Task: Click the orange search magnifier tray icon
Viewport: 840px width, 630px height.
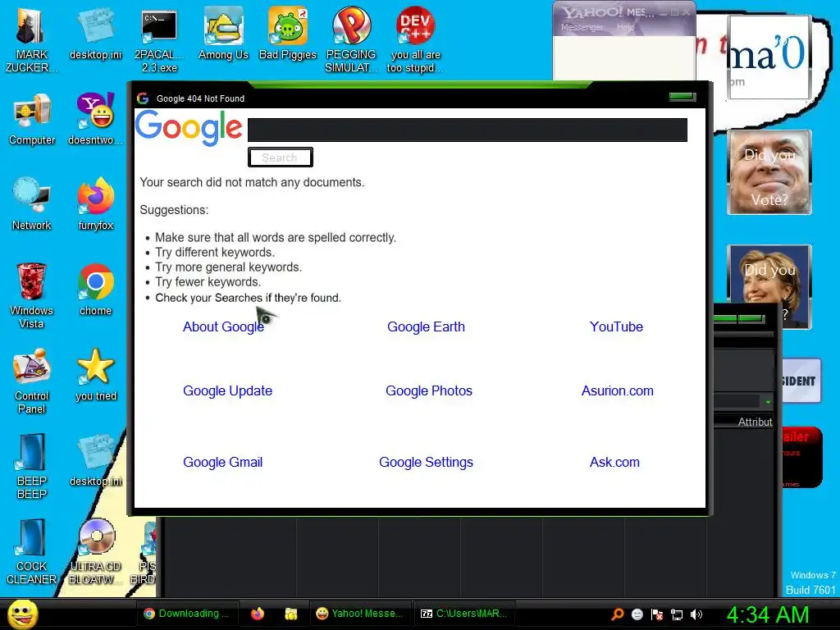Action: coord(618,614)
